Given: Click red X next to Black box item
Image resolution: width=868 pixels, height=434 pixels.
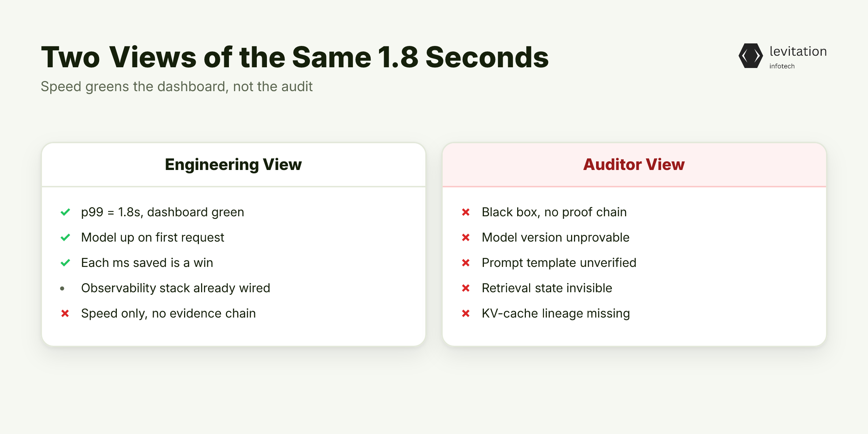Looking at the screenshot, I should coord(466,212).
